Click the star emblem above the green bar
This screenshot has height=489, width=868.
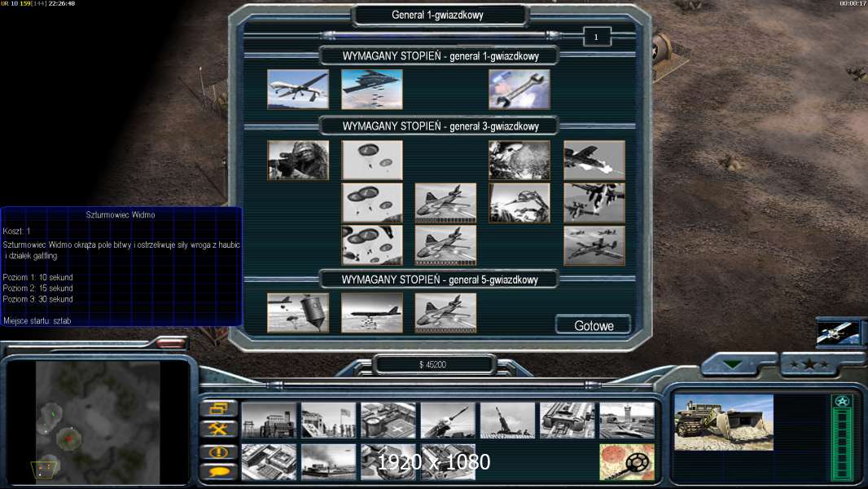click(842, 402)
